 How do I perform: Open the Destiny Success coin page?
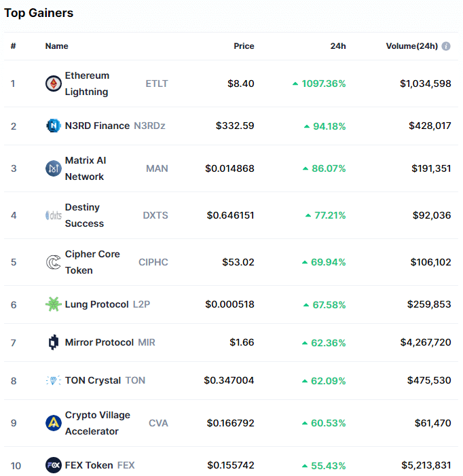click(x=84, y=215)
